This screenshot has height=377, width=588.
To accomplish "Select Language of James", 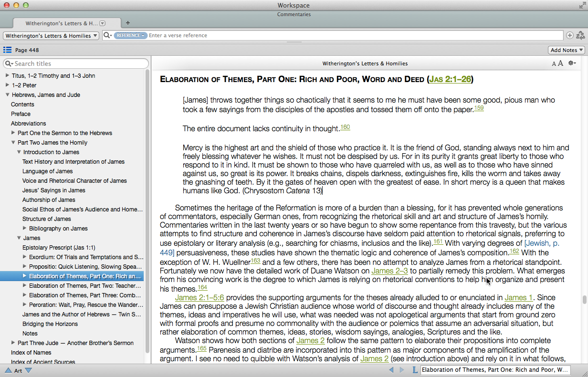I will pos(48,171).
